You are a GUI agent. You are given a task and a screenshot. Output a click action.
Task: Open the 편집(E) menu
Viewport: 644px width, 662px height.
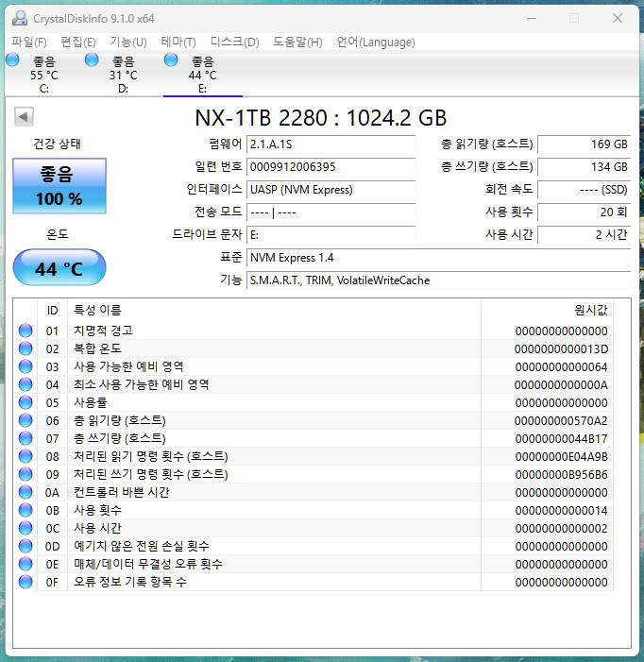click(x=78, y=42)
